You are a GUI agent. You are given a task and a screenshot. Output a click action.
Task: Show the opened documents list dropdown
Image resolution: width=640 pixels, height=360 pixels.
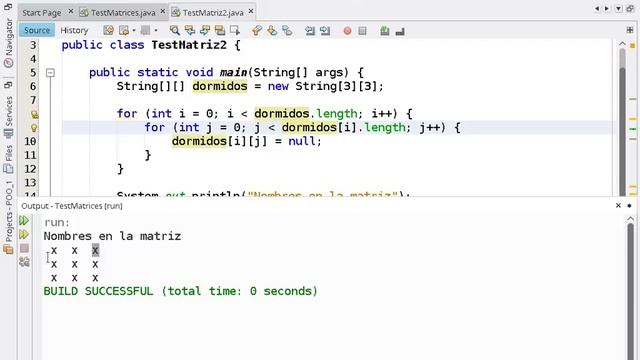[619, 9]
